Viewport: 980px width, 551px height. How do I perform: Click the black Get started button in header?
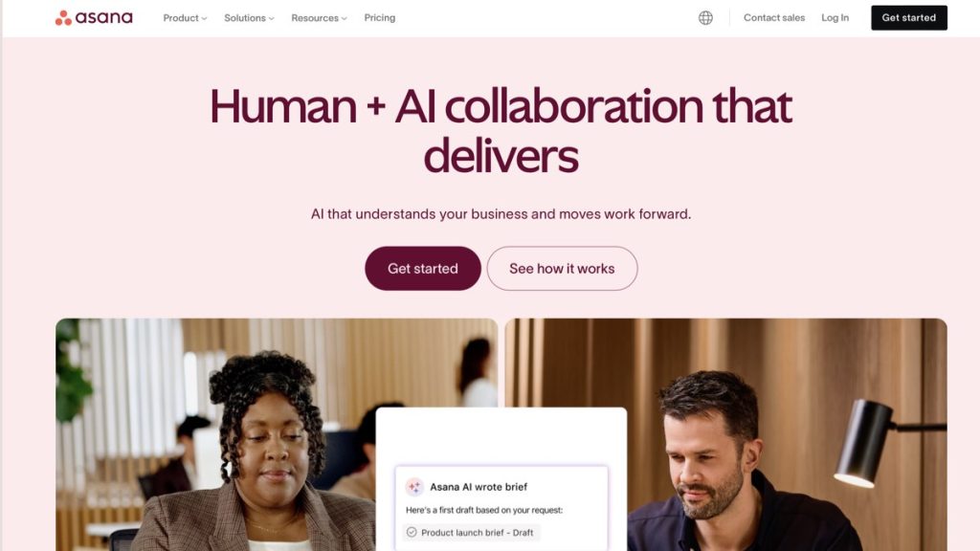pos(909,17)
